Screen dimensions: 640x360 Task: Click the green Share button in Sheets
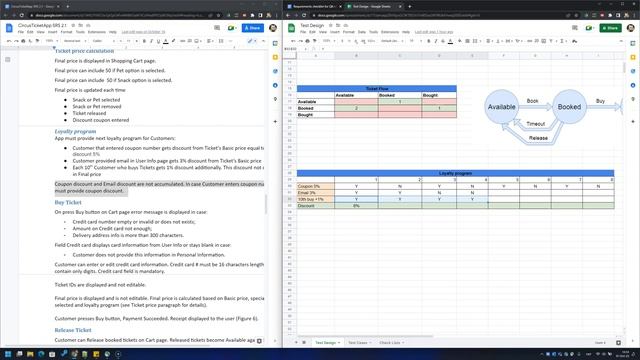[610, 28]
